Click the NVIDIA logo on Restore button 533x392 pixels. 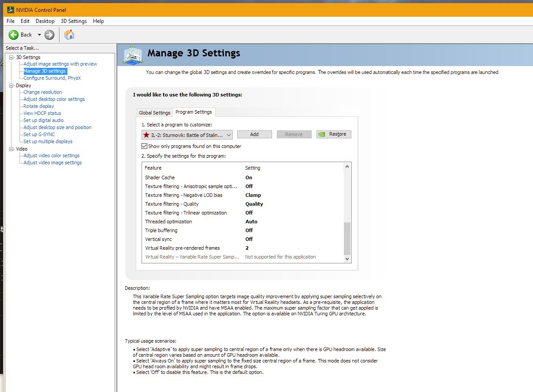click(x=322, y=134)
